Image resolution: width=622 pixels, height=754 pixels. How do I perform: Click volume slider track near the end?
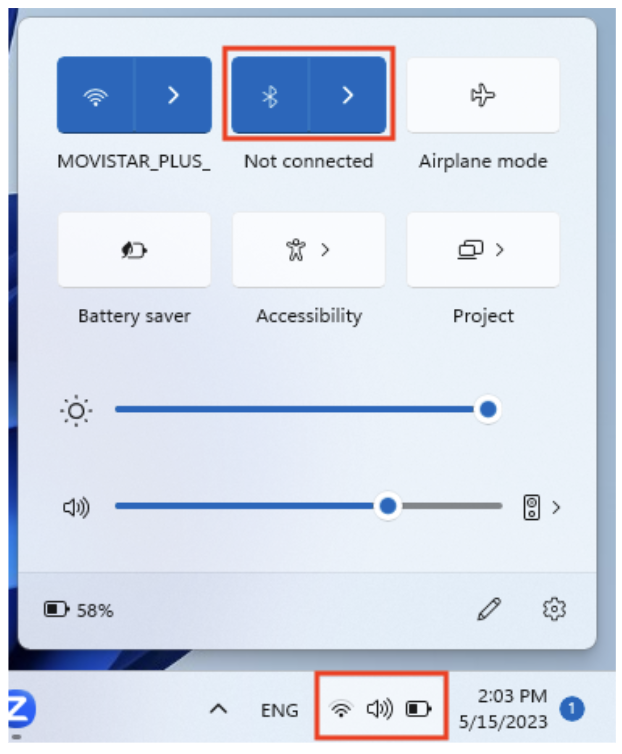pyautogui.click(x=491, y=506)
